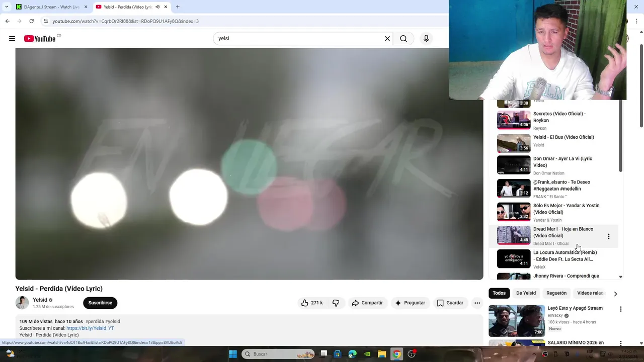
Task: Follow the bit.ly/Yelsid_YT link
Action: pos(90,328)
